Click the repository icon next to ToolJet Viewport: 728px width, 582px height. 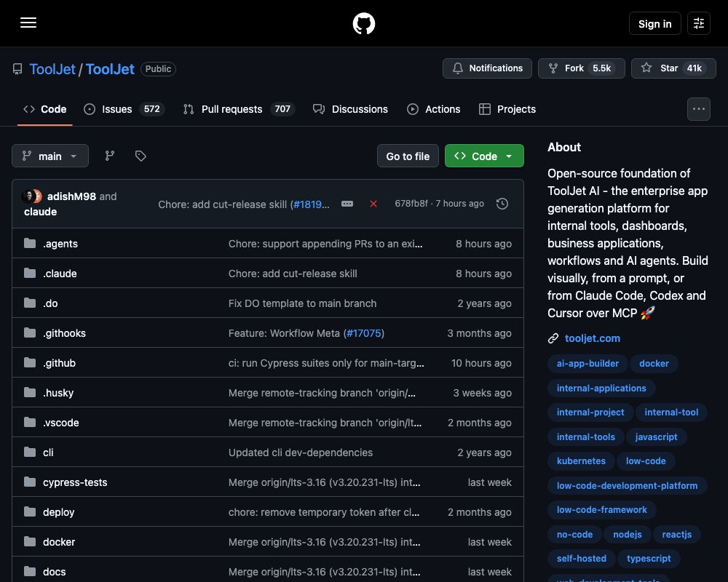pos(17,69)
